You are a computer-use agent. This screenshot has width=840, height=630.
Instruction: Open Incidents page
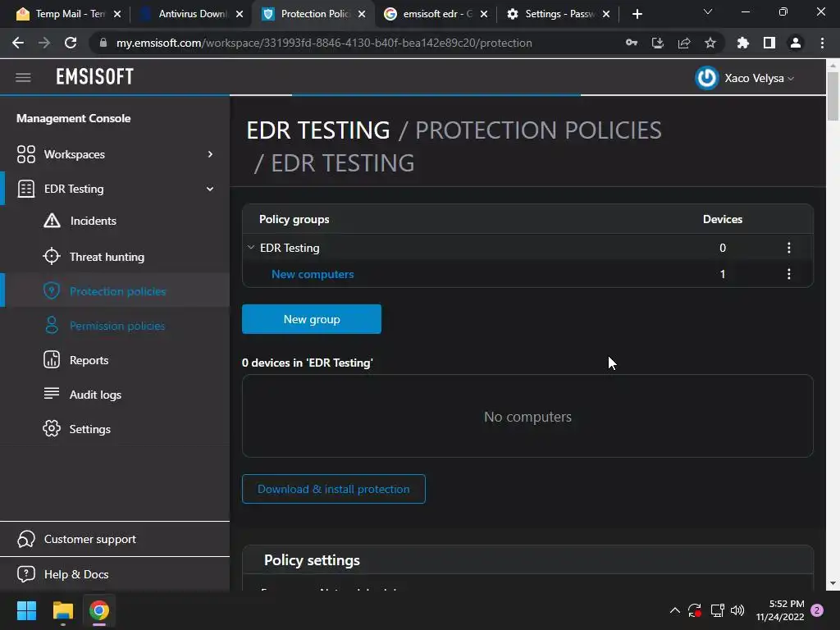coord(94,221)
